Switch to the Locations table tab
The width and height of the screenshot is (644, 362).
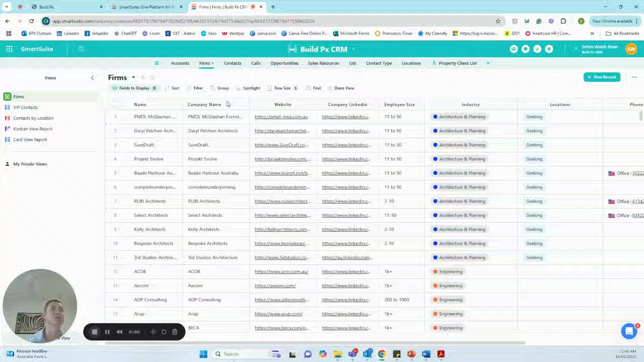tap(411, 63)
